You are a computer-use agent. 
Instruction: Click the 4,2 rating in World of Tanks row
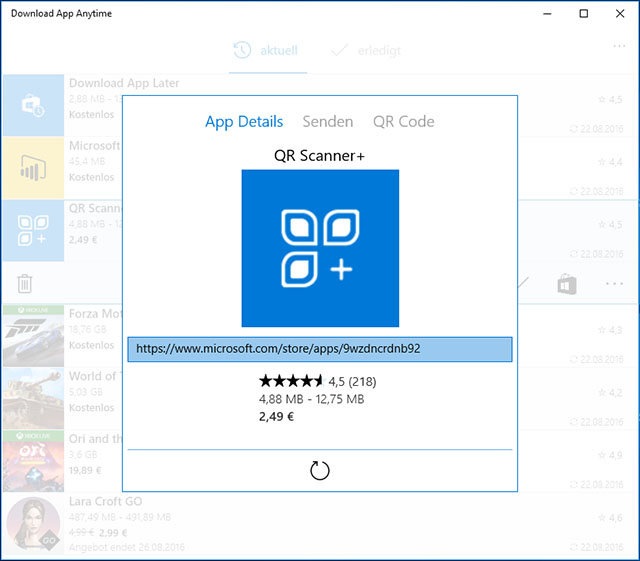point(610,393)
